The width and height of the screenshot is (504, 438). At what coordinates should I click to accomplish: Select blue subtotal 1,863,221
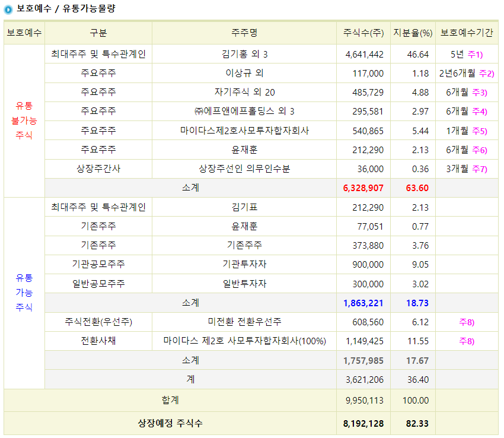(363, 303)
